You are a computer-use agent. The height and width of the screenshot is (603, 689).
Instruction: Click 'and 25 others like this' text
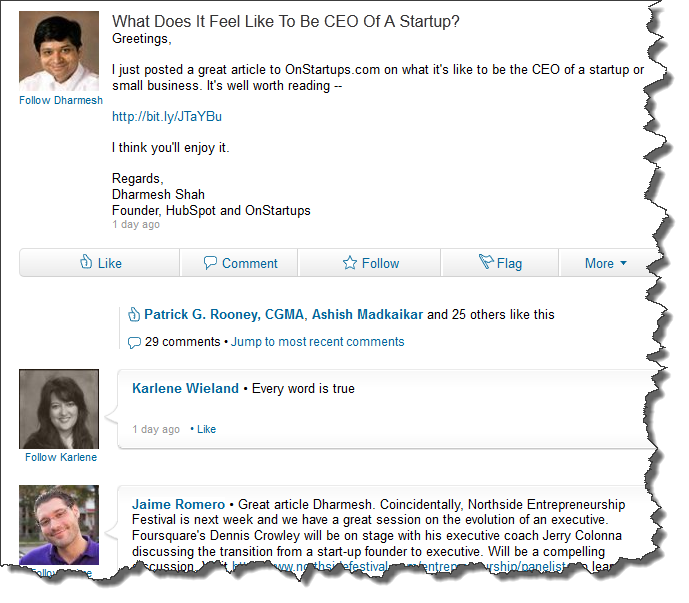pyautogui.click(x=491, y=314)
